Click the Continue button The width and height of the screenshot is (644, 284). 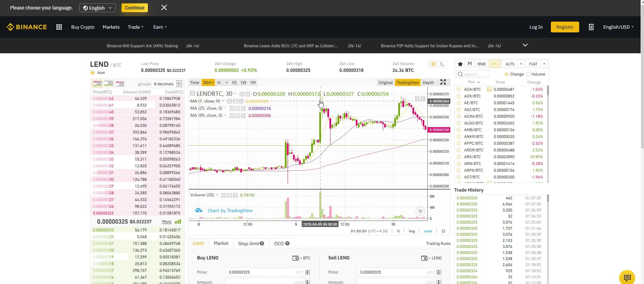135,8
